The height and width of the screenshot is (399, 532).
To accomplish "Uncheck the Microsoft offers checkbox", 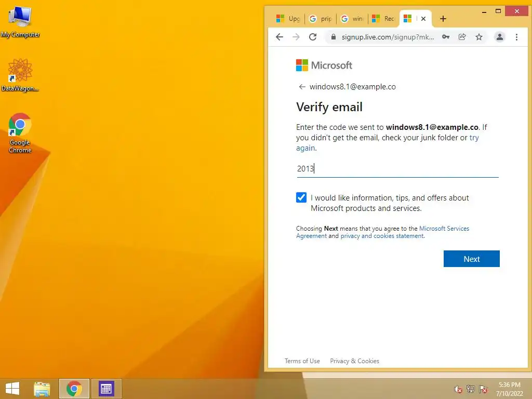I will tap(301, 197).
